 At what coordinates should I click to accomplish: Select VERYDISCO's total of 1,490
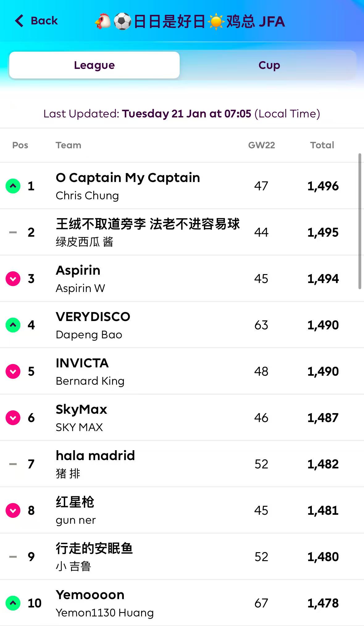(323, 325)
